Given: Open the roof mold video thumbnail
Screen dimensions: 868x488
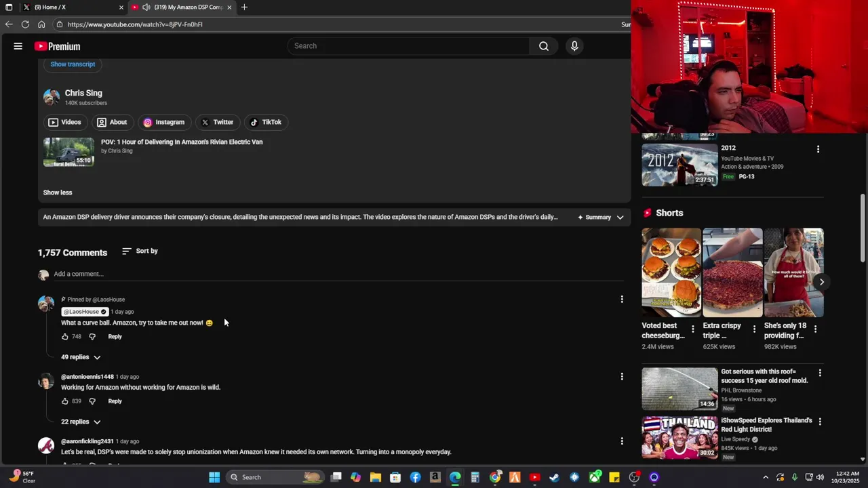Looking at the screenshot, I should (x=679, y=389).
